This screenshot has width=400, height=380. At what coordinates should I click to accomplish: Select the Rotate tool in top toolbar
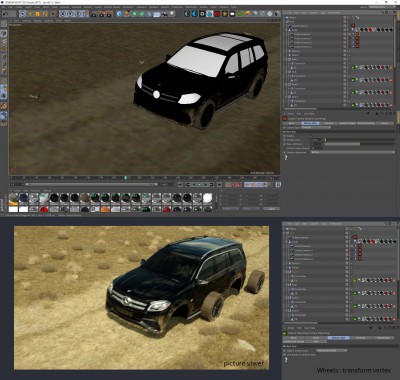tap(45, 14)
